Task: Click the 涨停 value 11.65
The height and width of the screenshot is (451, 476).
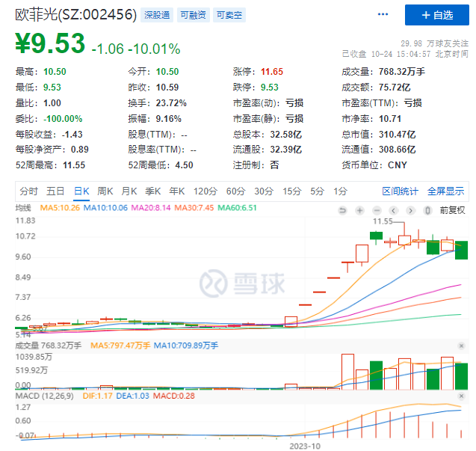Action: coord(272,72)
